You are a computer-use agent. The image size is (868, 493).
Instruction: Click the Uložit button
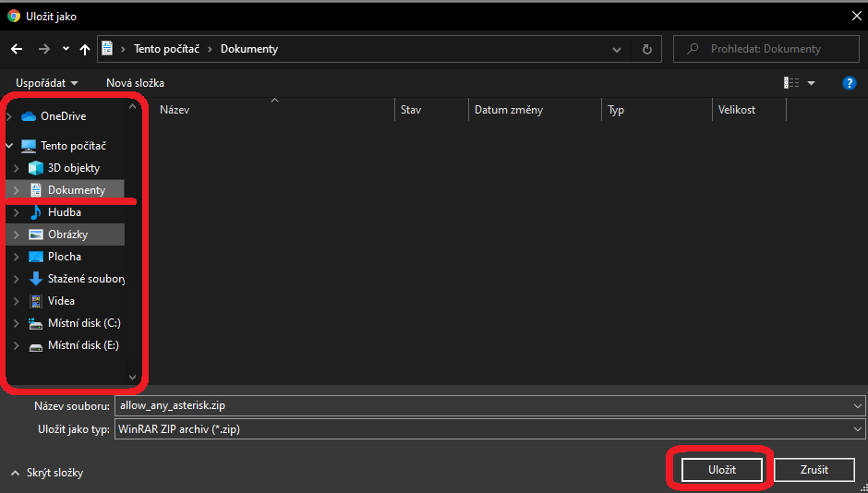point(721,470)
